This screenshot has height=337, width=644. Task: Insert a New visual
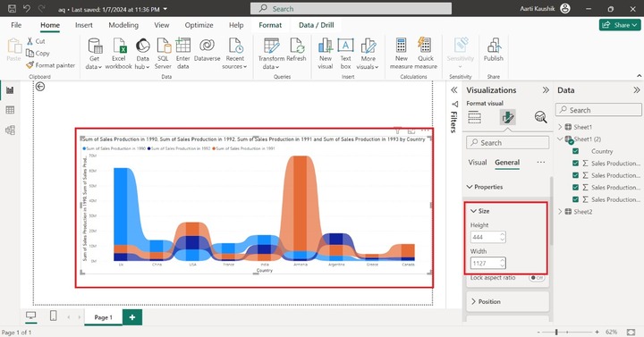[326, 54]
